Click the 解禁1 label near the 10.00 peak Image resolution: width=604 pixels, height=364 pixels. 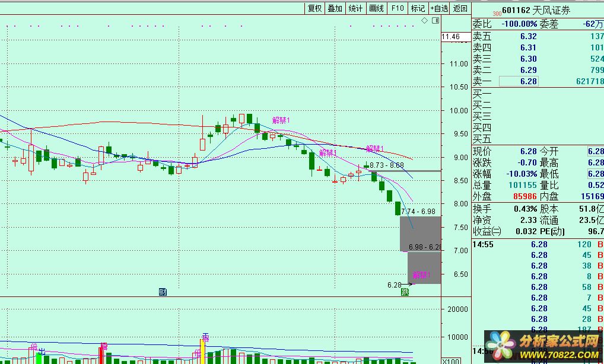pos(281,120)
